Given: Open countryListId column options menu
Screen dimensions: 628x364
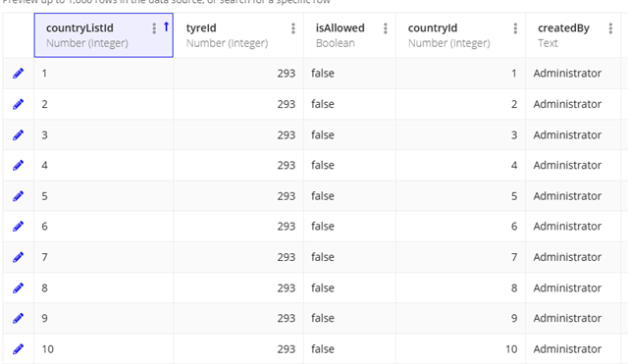Looking at the screenshot, I should click(154, 28).
